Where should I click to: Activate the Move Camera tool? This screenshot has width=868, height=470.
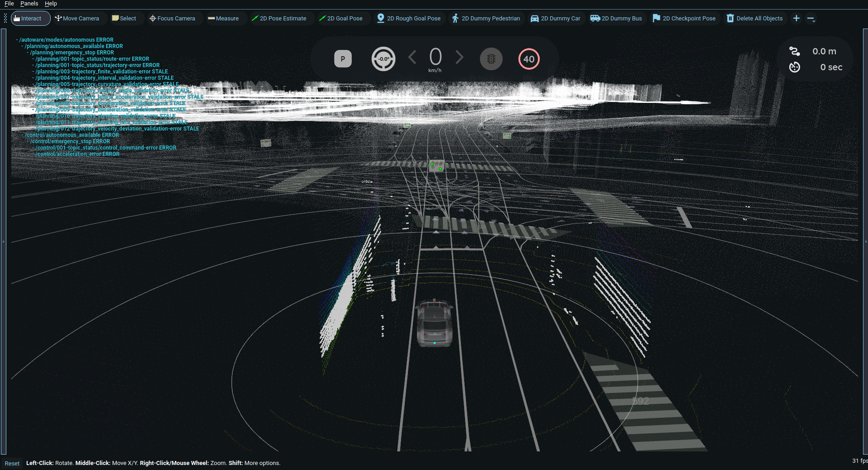[x=77, y=18]
